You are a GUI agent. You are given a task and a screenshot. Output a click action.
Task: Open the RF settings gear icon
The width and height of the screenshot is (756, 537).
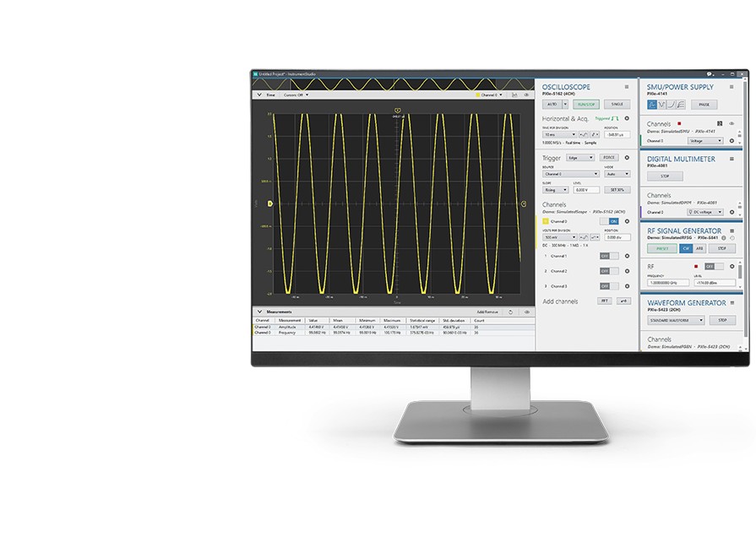[x=732, y=266]
